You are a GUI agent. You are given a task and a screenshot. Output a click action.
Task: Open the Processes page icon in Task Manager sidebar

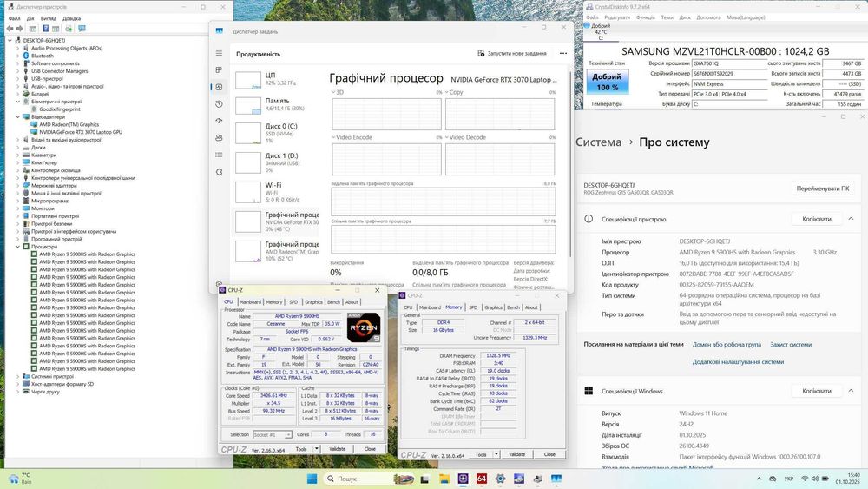pyautogui.click(x=220, y=69)
